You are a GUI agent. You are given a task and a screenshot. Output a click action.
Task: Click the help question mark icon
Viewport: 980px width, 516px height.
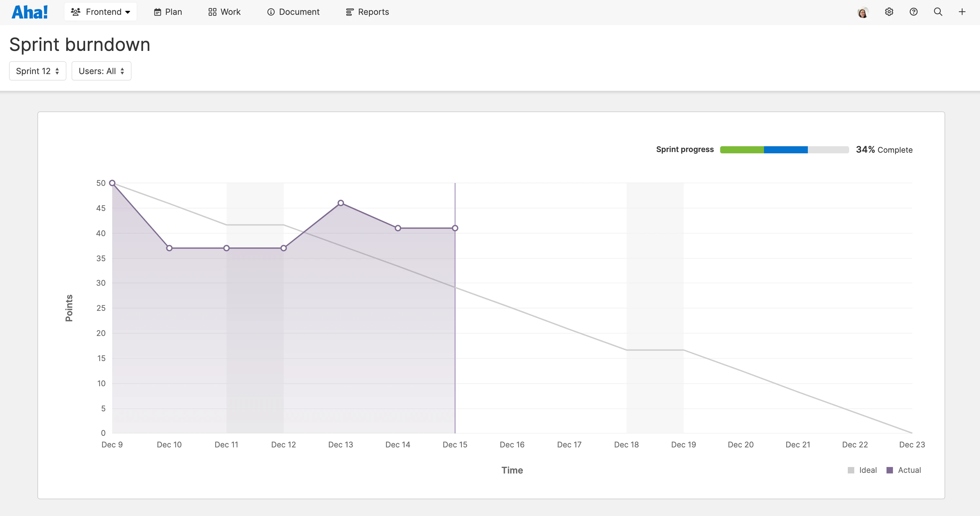point(913,12)
